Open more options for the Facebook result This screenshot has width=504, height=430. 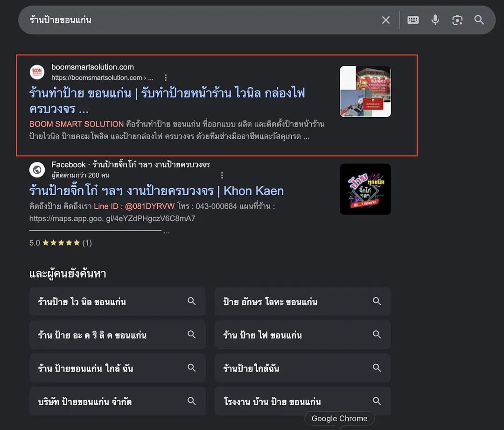pyautogui.click(x=222, y=175)
